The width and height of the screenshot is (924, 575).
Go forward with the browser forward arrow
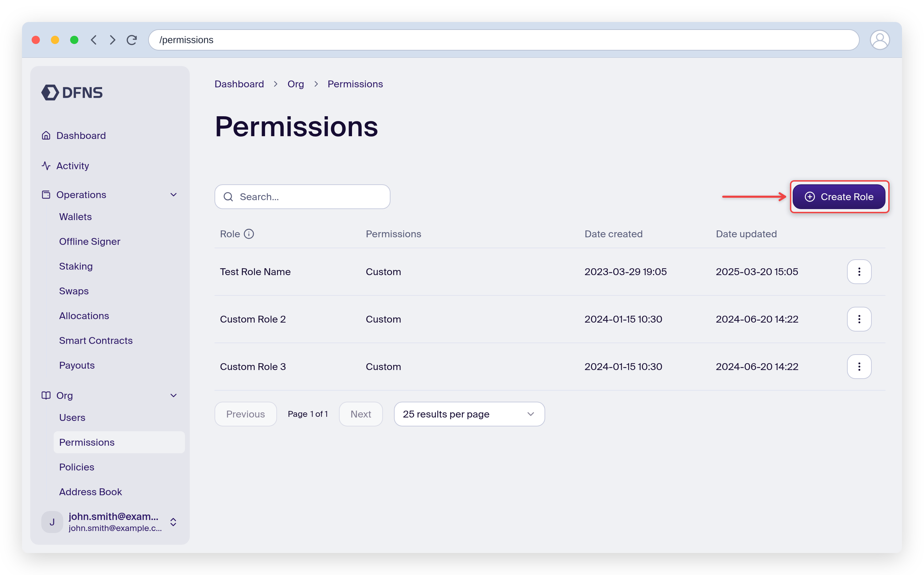tap(112, 40)
